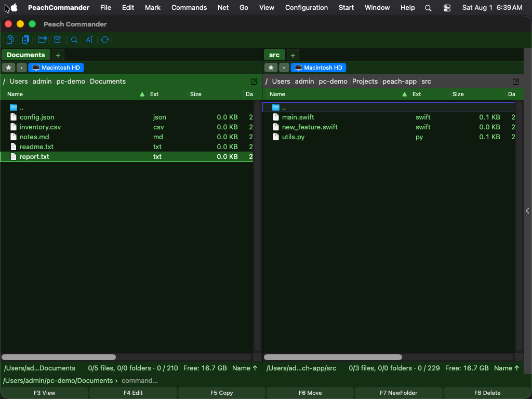Click the new_feature.swift file icon
Viewport: 532px width, 399px height.
point(276,127)
